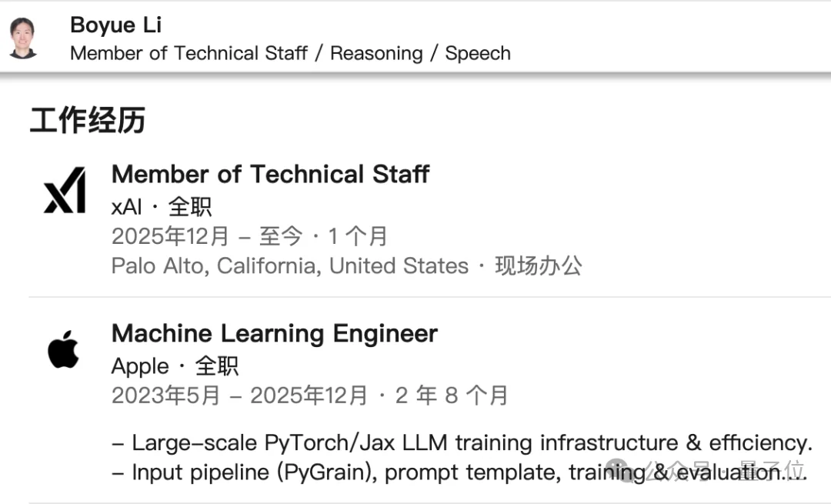
Task: Click the 'Apple · 全职' company line
Action: coord(175,365)
